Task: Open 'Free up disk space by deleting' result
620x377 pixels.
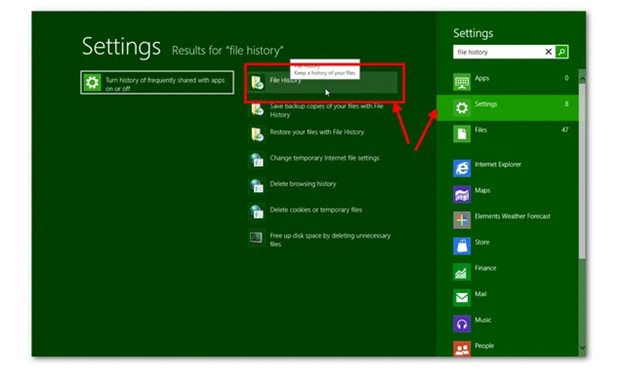Action: click(x=330, y=240)
